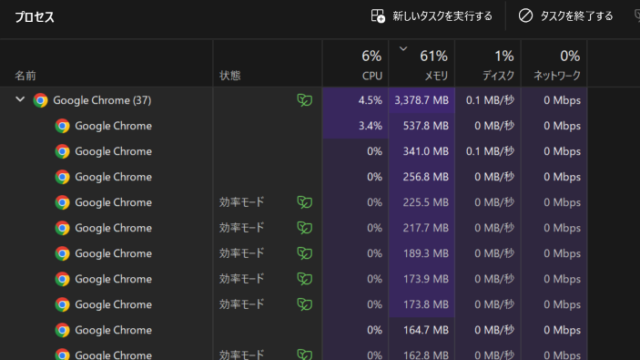
Task: Click the 効率モード status in the 173.8 MB row
Action: click(x=242, y=304)
